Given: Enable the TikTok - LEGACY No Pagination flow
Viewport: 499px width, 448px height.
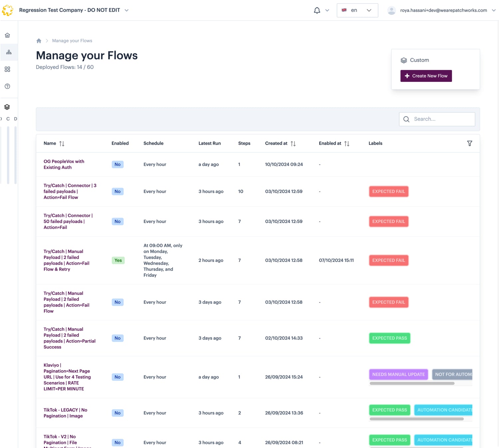Looking at the screenshot, I should pos(117,413).
